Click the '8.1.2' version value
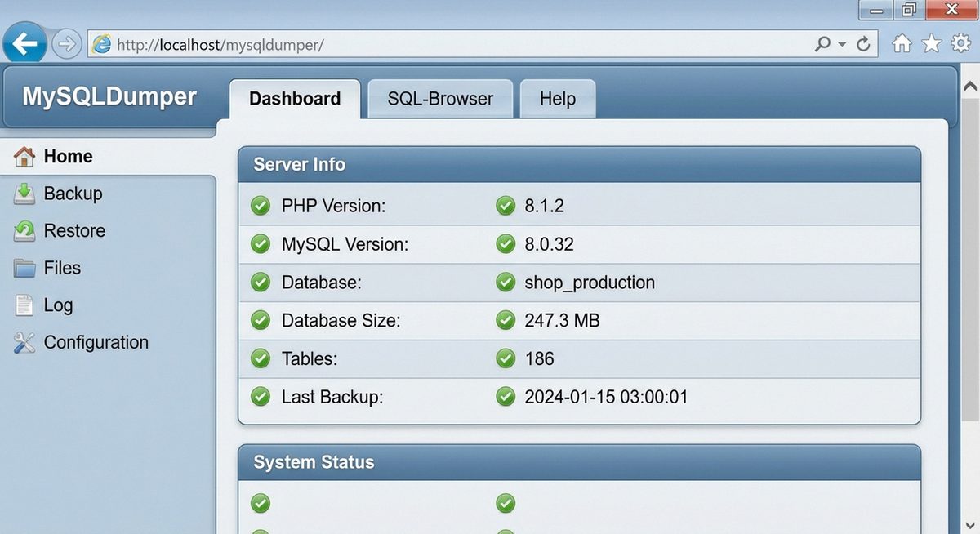Image resolution: width=980 pixels, height=534 pixels. click(x=544, y=206)
